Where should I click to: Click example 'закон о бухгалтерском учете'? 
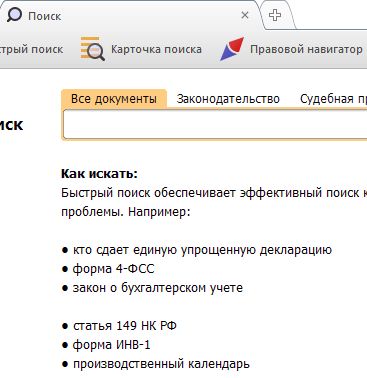[158, 288]
